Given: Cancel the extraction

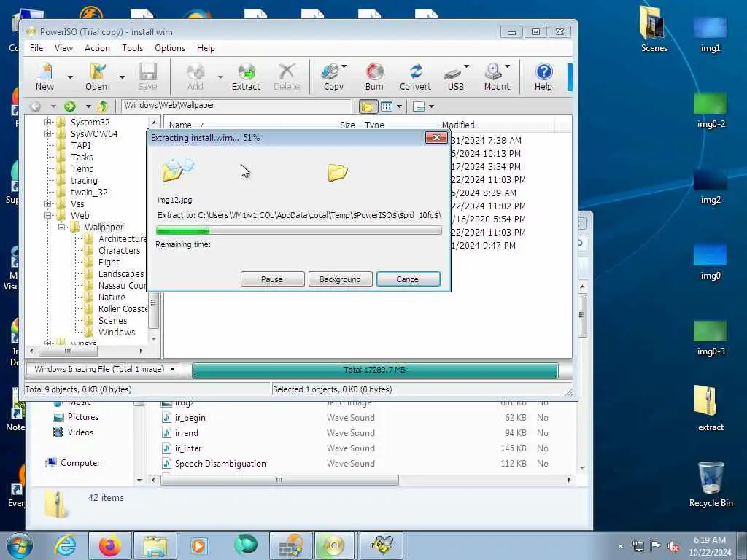Looking at the screenshot, I should (409, 279).
